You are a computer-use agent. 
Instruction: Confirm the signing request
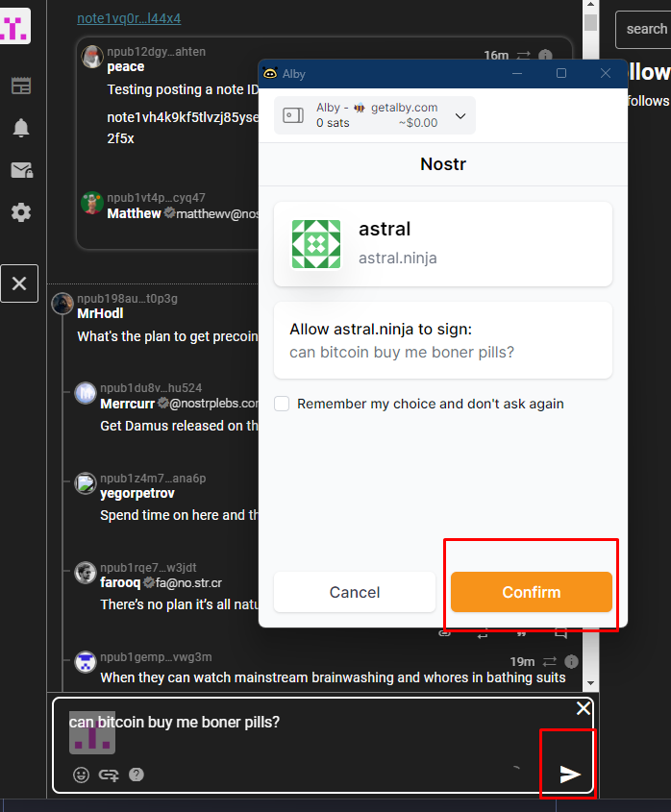pyautogui.click(x=531, y=592)
